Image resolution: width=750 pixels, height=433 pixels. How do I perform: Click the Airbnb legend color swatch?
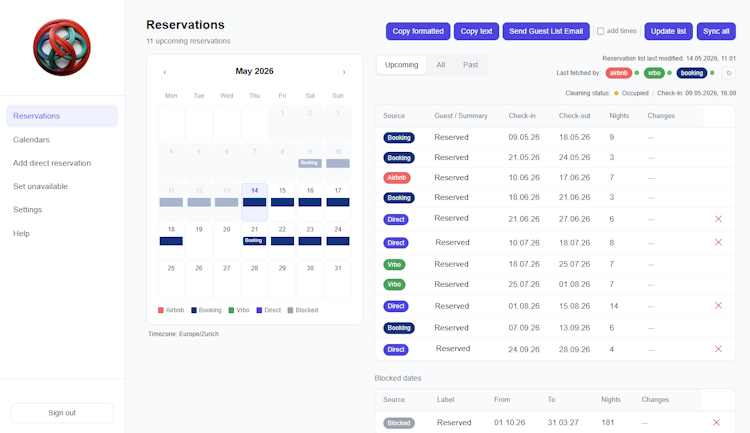[x=161, y=310]
